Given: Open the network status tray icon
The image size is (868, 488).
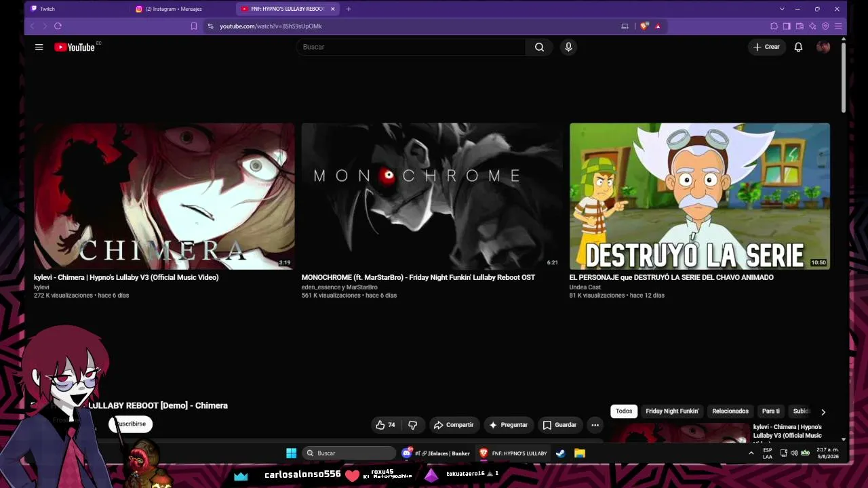Looking at the screenshot, I should [x=784, y=453].
